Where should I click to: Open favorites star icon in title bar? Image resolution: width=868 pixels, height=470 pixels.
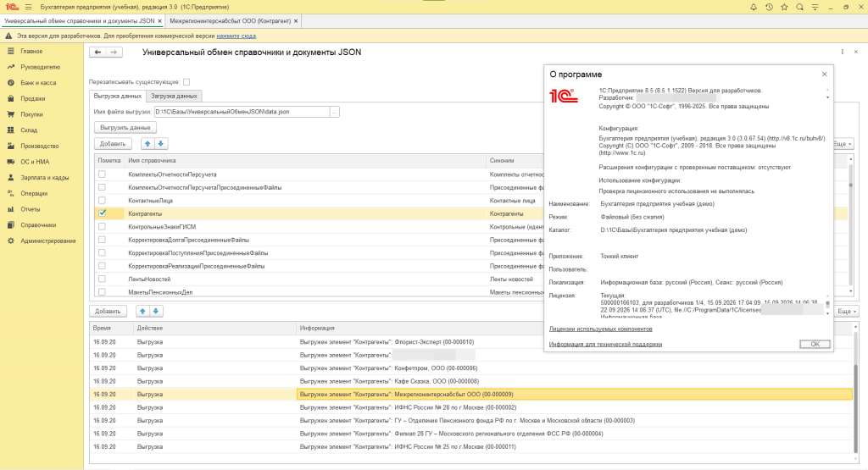click(x=784, y=7)
